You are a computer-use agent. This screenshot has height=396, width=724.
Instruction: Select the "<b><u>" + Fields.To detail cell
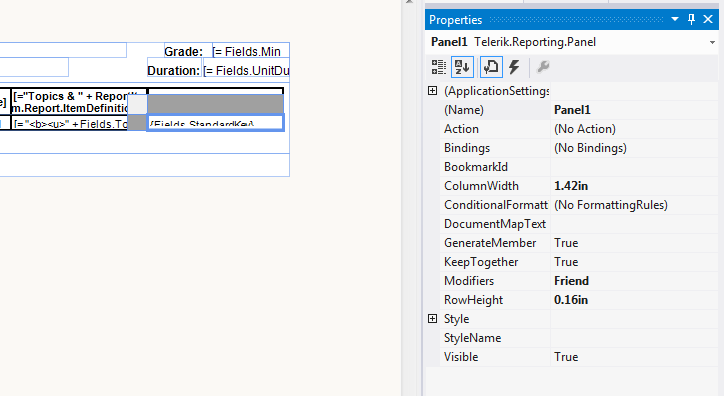69,123
